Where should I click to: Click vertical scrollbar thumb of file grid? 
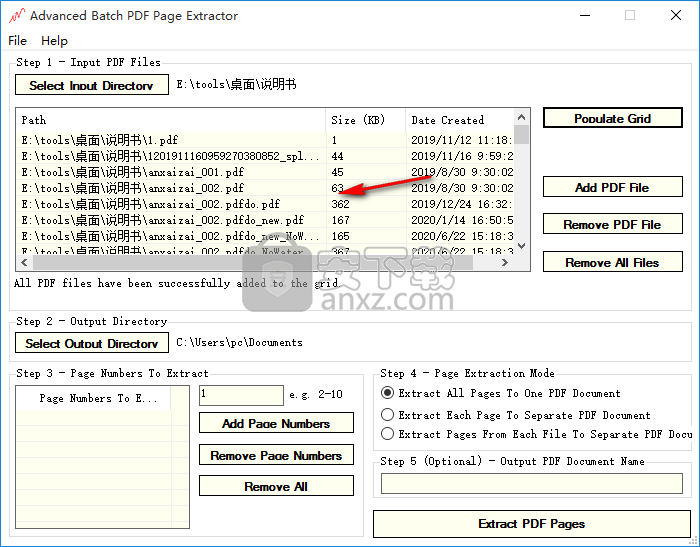click(521, 135)
